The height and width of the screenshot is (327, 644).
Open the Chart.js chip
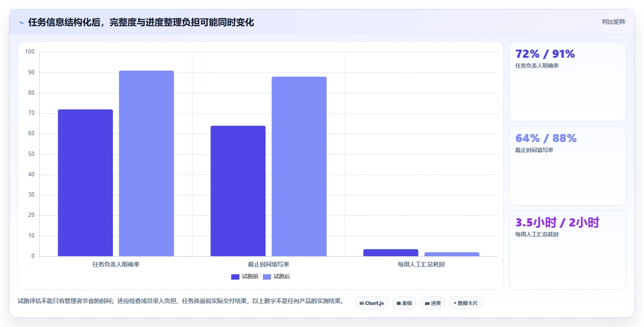(372, 303)
